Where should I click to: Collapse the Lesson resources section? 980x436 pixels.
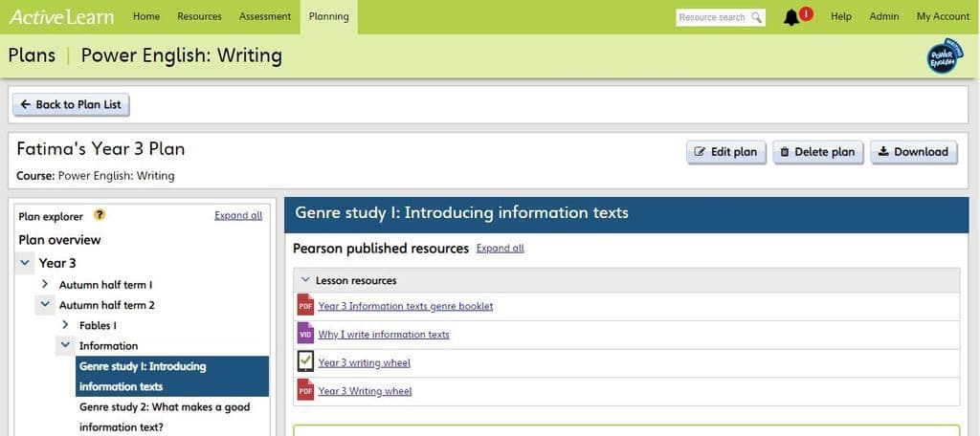pyautogui.click(x=305, y=280)
